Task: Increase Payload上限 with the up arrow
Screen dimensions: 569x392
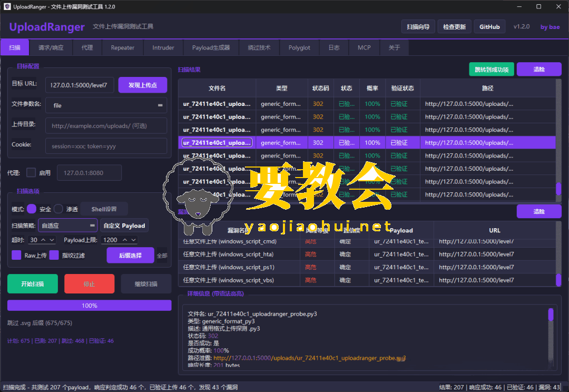Action: tap(125, 240)
